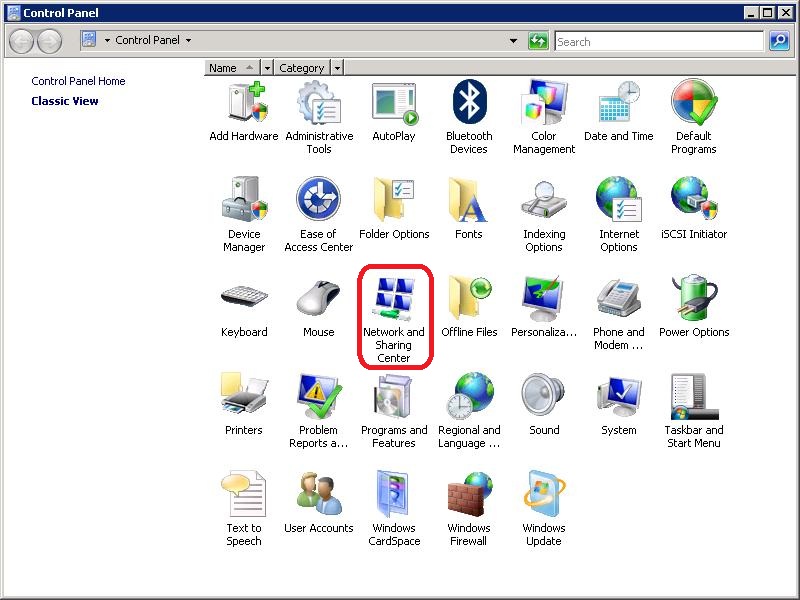
Task: Open Windows CardSpace
Action: (x=394, y=509)
